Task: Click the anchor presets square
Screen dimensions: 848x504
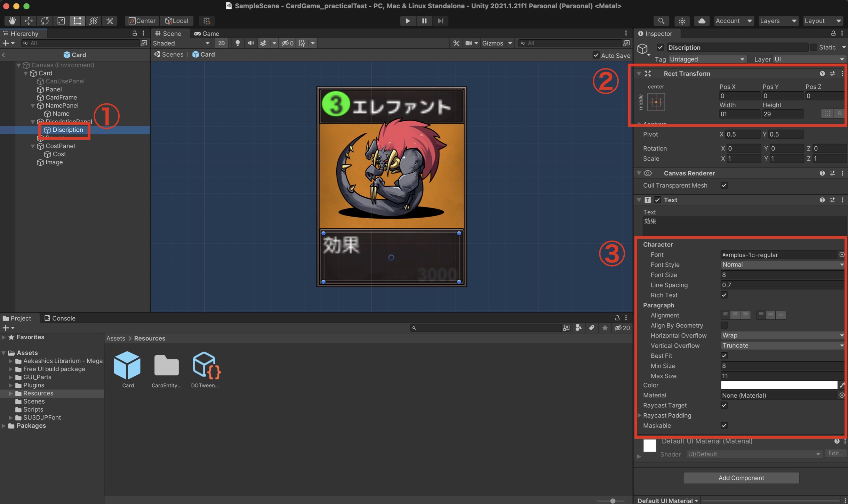Action: pyautogui.click(x=656, y=102)
